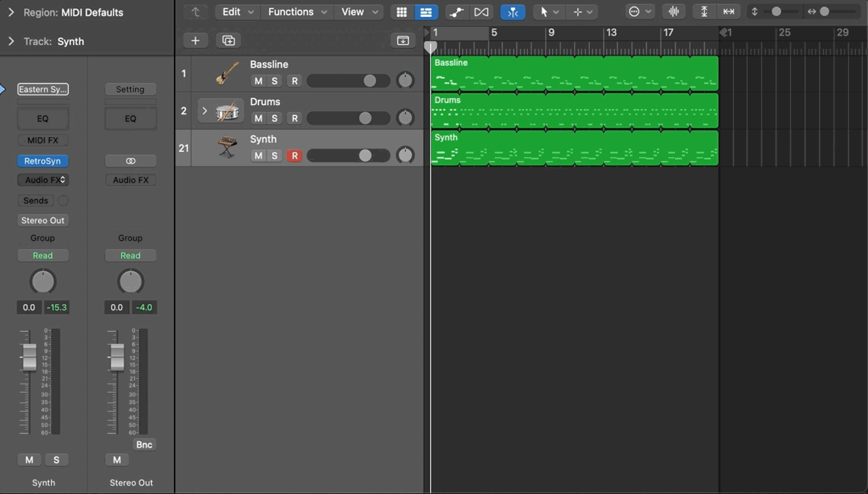Click the up-arrow leave-folder button
868x494 pixels.
195,12
